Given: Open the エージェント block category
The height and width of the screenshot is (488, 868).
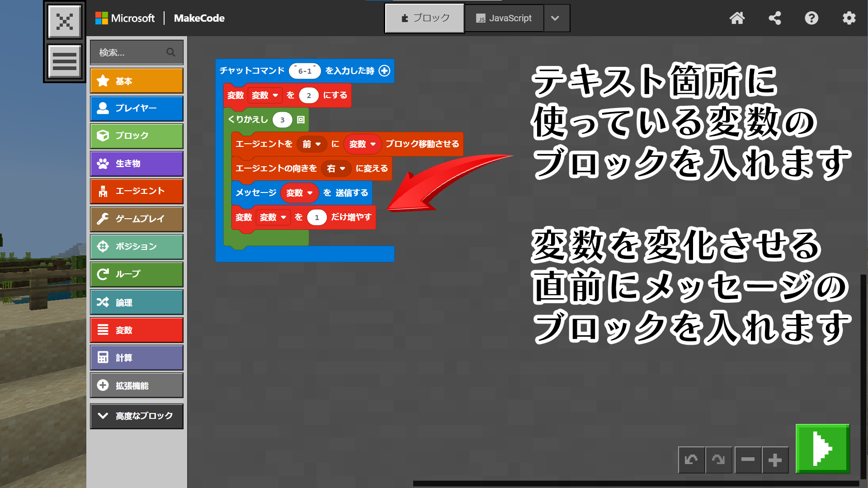Looking at the screenshot, I should click(137, 191).
